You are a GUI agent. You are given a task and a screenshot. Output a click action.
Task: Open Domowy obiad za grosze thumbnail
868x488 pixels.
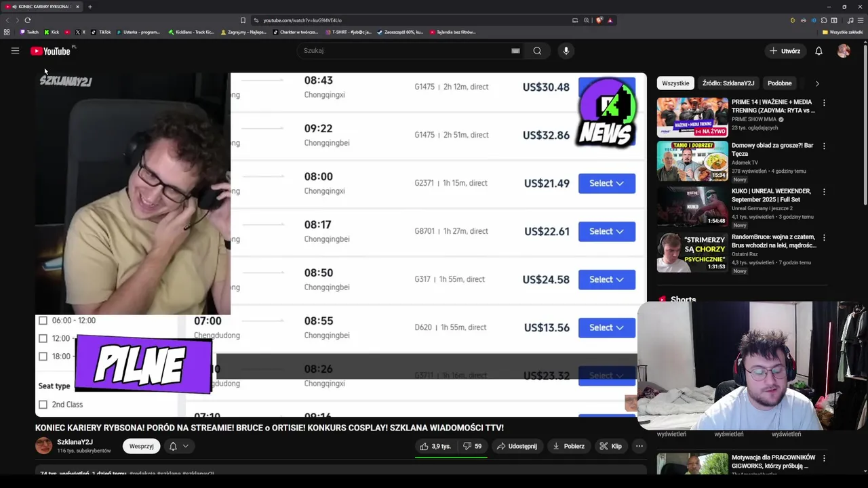pyautogui.click(x=692, y=161)
